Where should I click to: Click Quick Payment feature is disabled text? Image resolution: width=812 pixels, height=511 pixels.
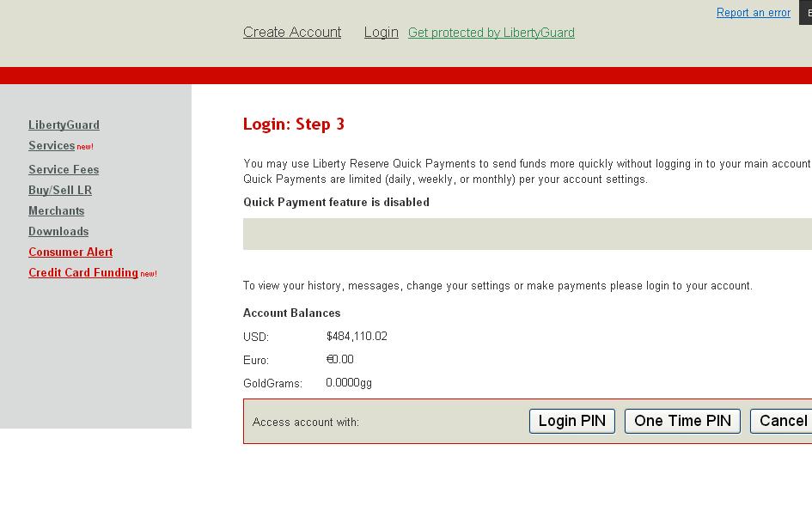[336, 202]
